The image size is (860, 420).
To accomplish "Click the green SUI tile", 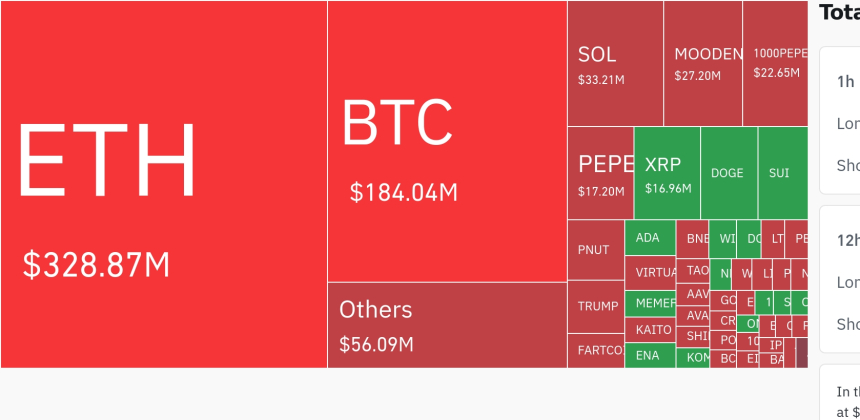I will pos(781,173).
